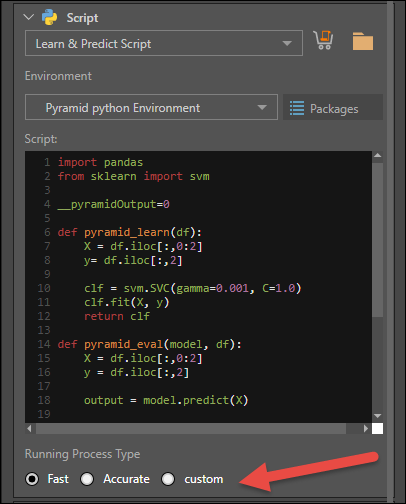Click the Script section header title
This screenshot has width=406, height=504.
(x=82, y=18)
